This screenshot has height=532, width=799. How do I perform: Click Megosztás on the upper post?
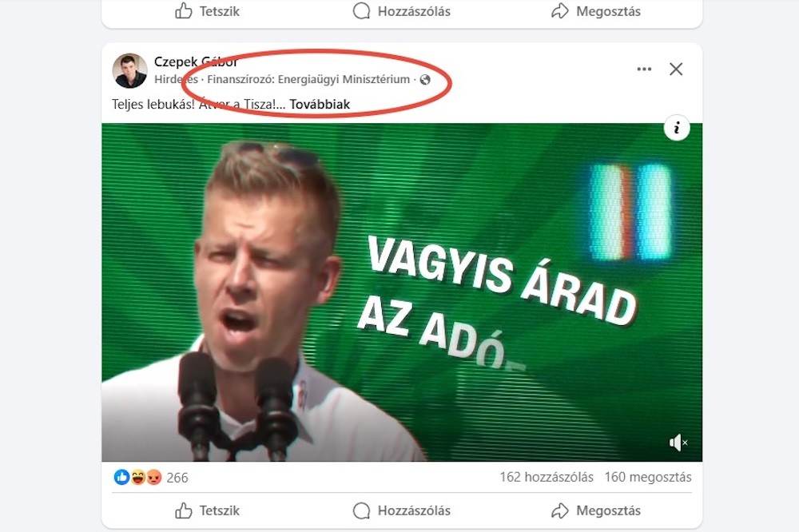[596, 11]
